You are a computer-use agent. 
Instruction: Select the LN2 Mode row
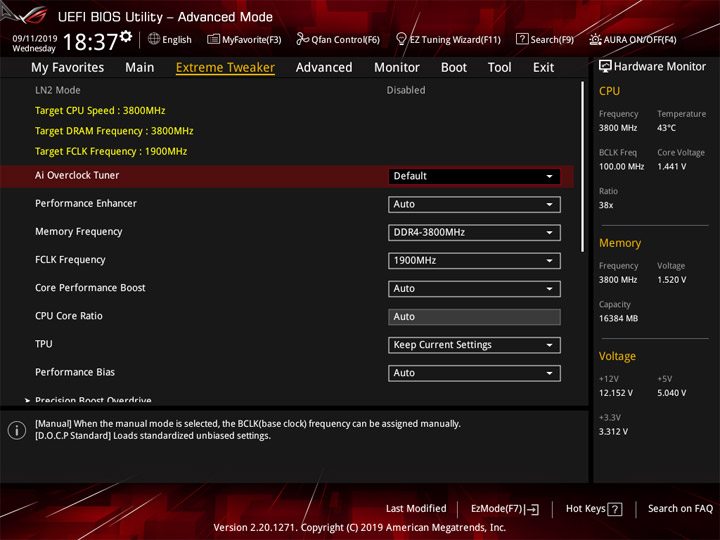point(287,90)
